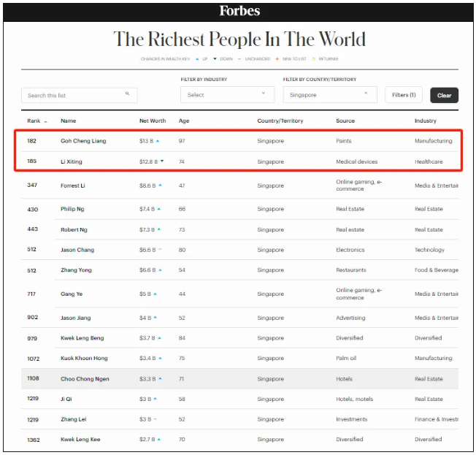
Task: Click up arrow beside $4 B
Action: (155, 318)
